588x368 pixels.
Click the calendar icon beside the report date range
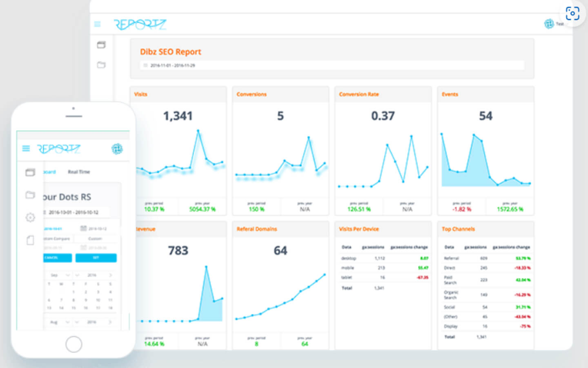pos(145,65)
